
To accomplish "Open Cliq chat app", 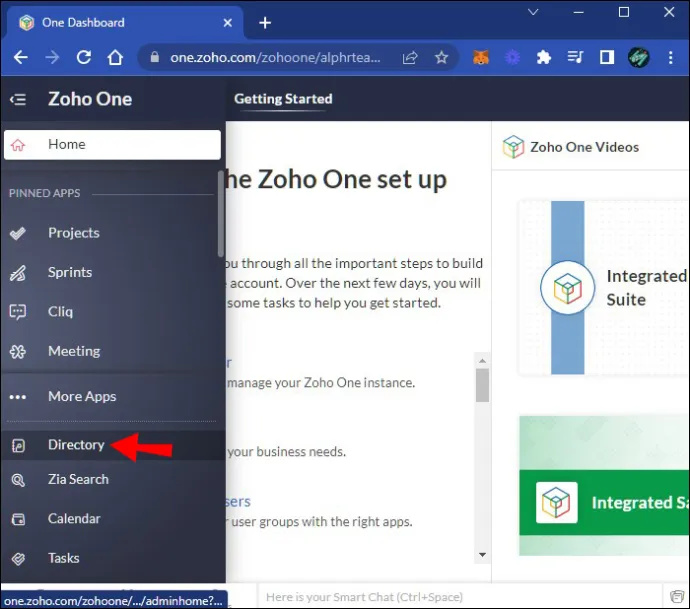I will (60, 312).
